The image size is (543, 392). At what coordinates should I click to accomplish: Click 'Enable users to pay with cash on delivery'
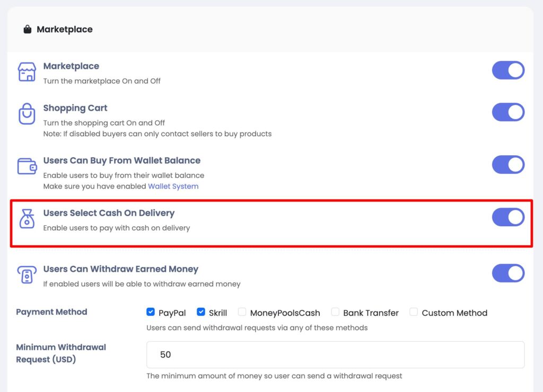coord(116,228)
